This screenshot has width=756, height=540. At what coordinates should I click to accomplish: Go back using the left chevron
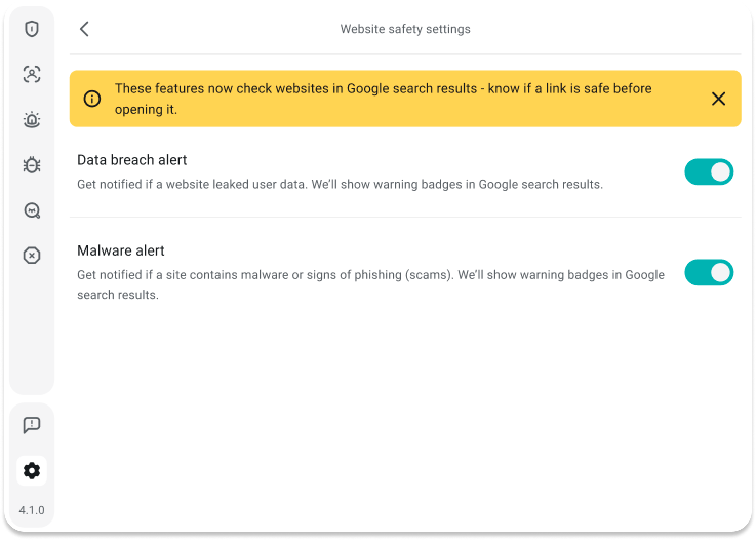click(x=85, y=29)
